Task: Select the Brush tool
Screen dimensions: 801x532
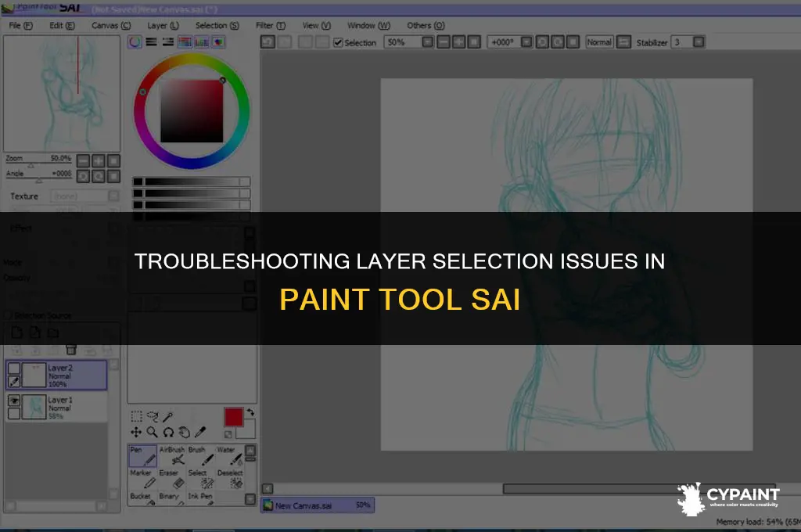Action: coord(201,455)
